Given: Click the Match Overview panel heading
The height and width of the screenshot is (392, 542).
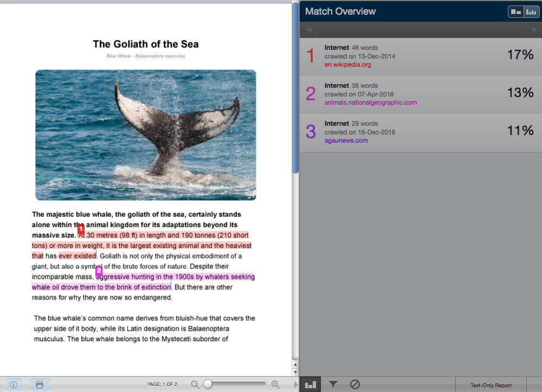Looking at the screenshot, I should click(340, 11).
